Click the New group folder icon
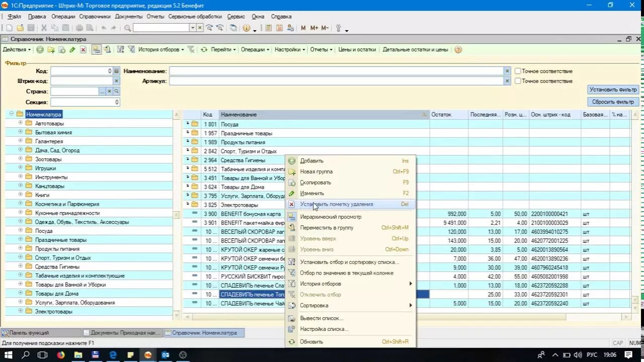 point(51,50)
